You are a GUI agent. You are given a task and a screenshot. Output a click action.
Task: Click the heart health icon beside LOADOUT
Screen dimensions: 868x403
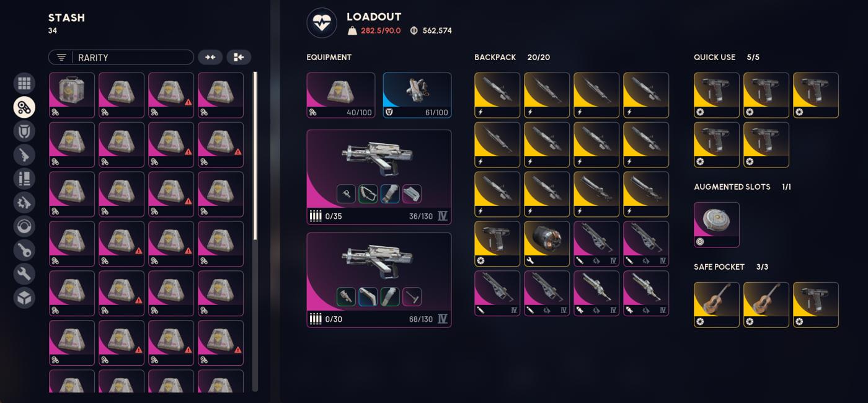pos(322,23)
